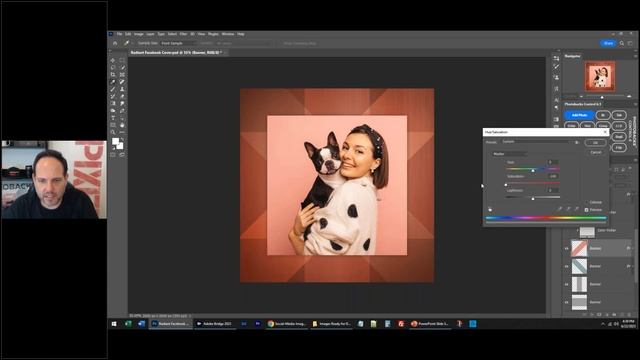Open the workspace switcher icon
Screen dimensions: 640x360
(x=631, y=43)
